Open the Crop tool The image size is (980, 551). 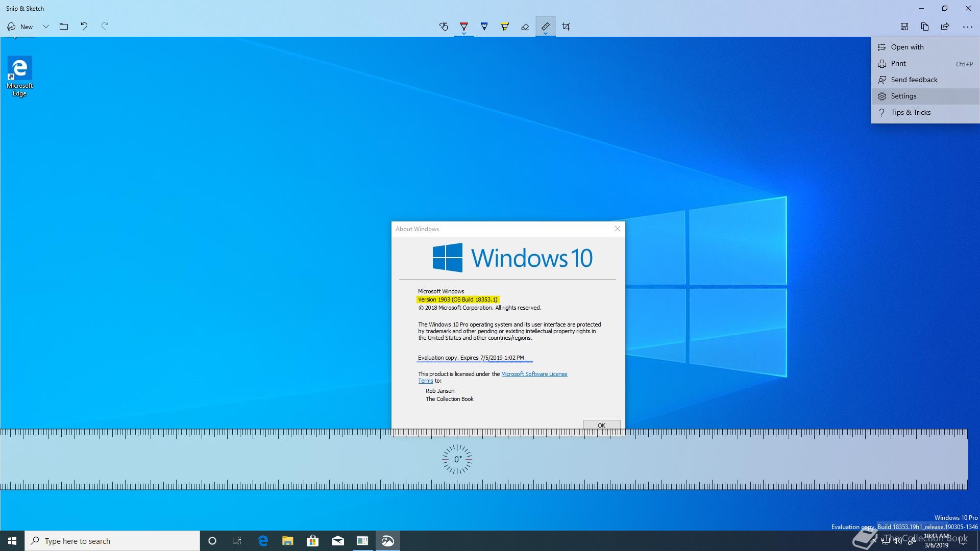pyautogui.click(x=566, y=27)
